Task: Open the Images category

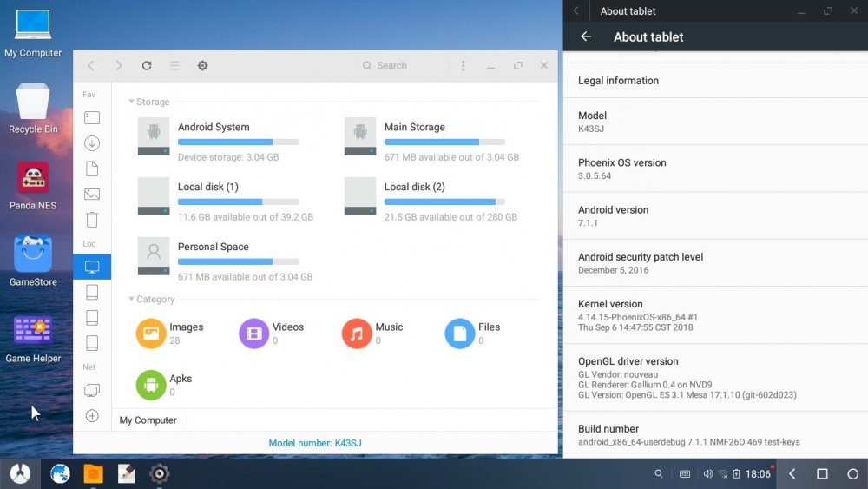Action: [x=169, y=333]
